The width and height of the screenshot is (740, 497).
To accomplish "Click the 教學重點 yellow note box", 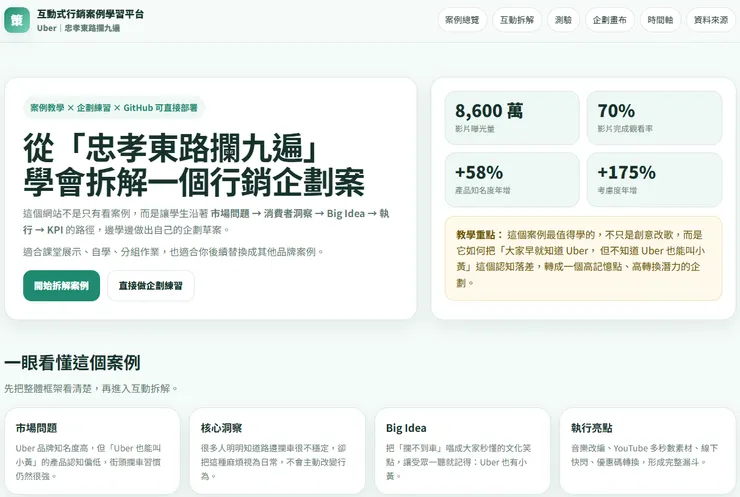I will (583, 258).
